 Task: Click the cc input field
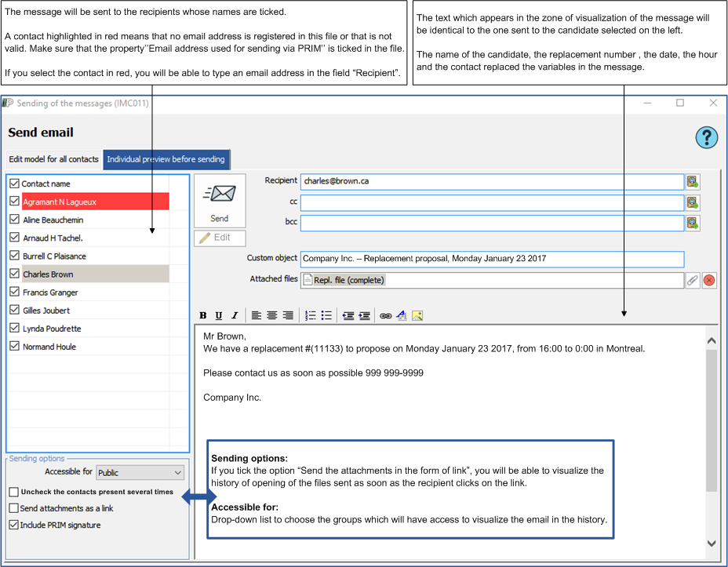(x=492, y=203)
